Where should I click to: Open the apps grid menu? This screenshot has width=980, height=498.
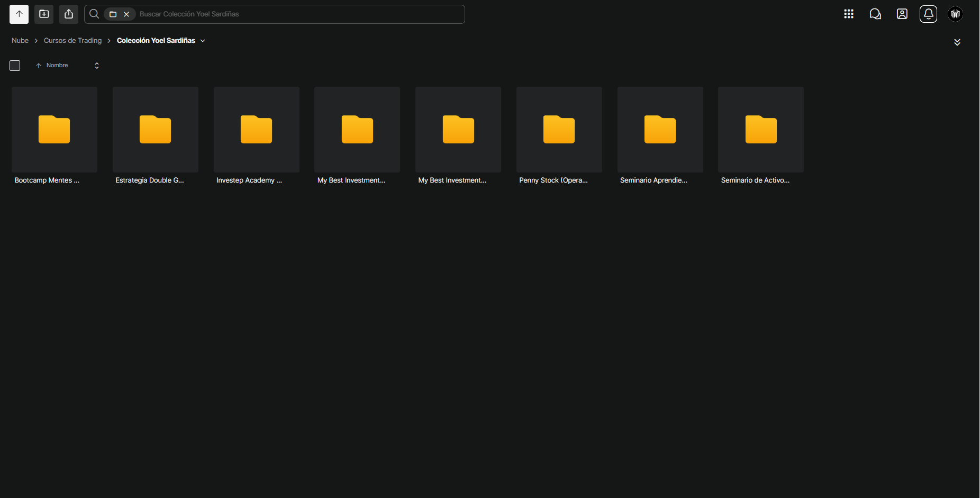849,14
